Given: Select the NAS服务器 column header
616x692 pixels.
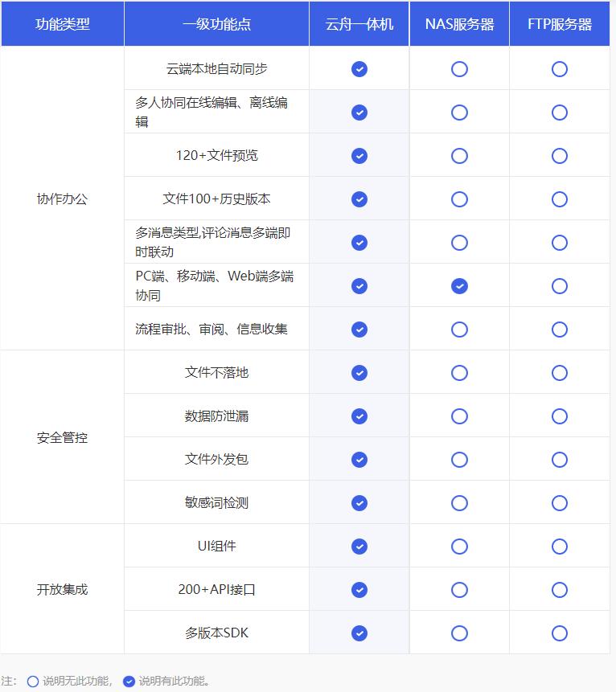Looking at the screenshot, I should 459,24.
